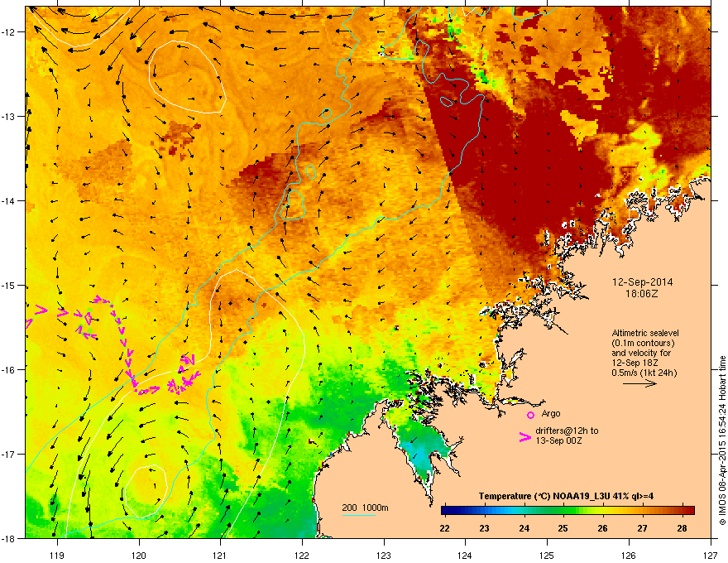Click the latitude axis label -16
This screenshot has height=563, width=728.
click(x=8, y=370)
